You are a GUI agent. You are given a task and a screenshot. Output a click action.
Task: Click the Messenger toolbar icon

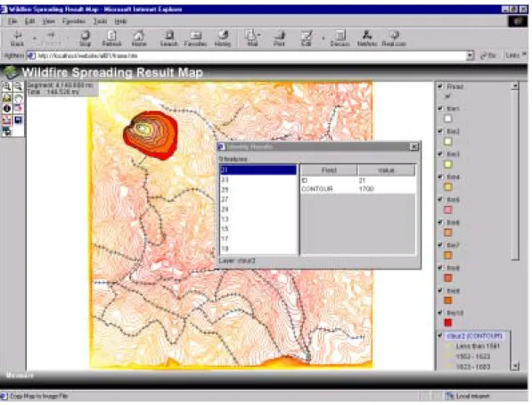pyautogui.click(x=367, y=38)
